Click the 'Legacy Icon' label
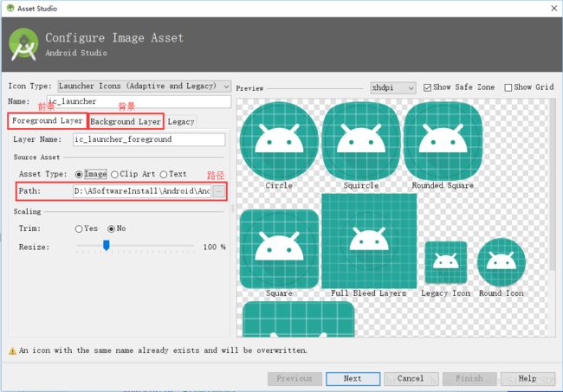Screen dimensions: 563x392 click(x=445, y=293)
